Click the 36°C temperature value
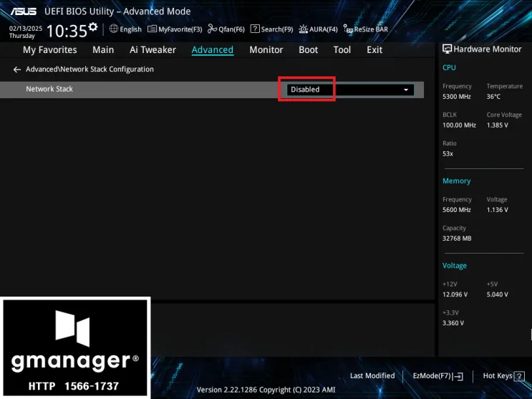Viewport: 532px width, 399px height. click(493, 97)
